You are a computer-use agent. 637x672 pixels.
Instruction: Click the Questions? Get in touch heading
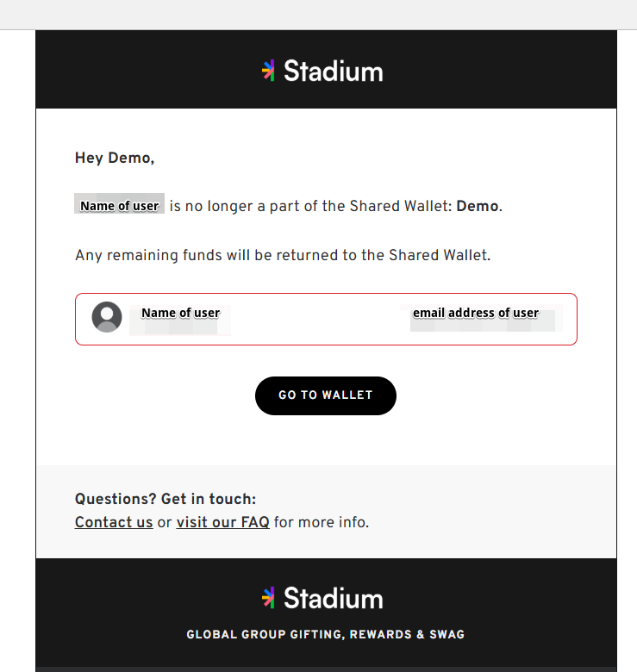[x=165, y=499]
